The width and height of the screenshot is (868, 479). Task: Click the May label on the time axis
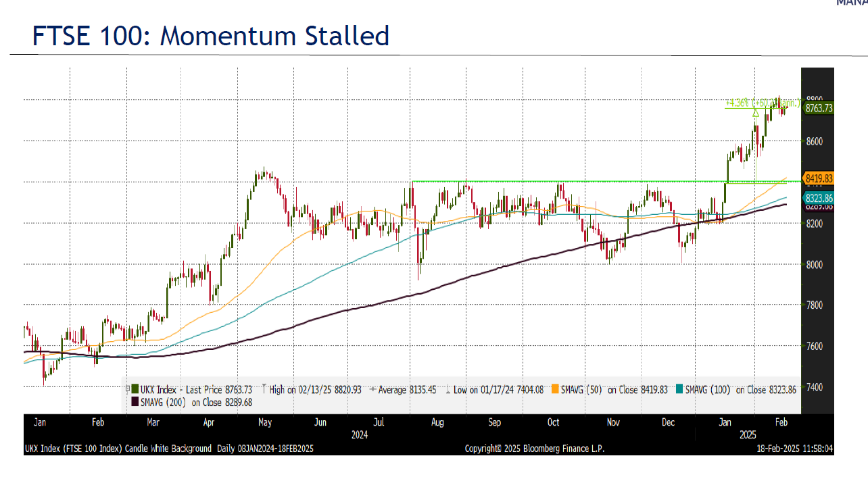265,422
